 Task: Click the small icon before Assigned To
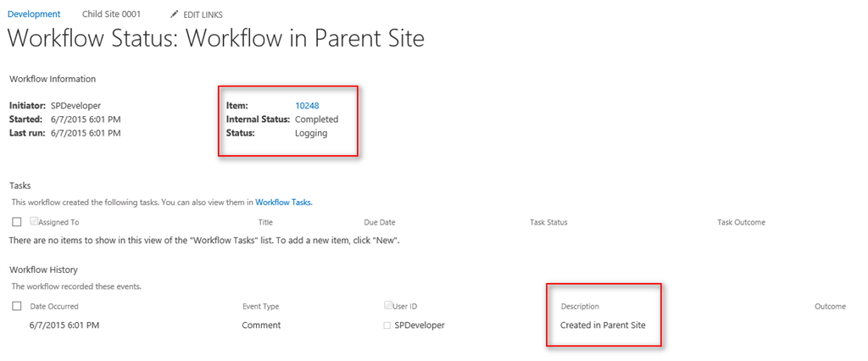pyautogui.click(x=34, y=221)
